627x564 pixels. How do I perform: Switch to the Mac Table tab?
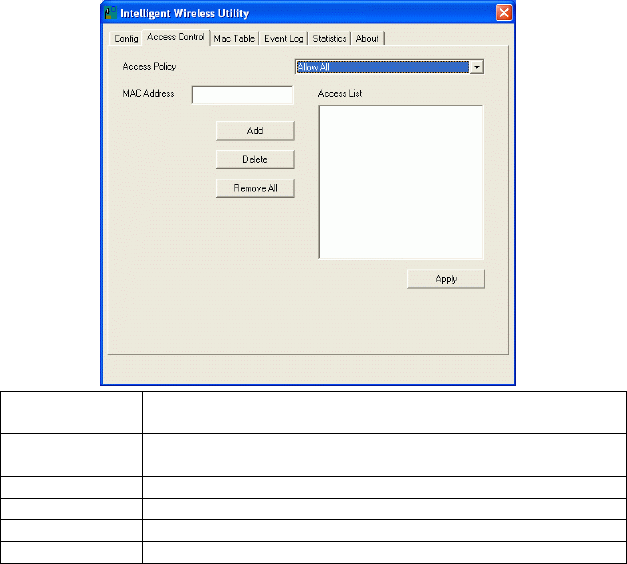[x=234, y=38]
